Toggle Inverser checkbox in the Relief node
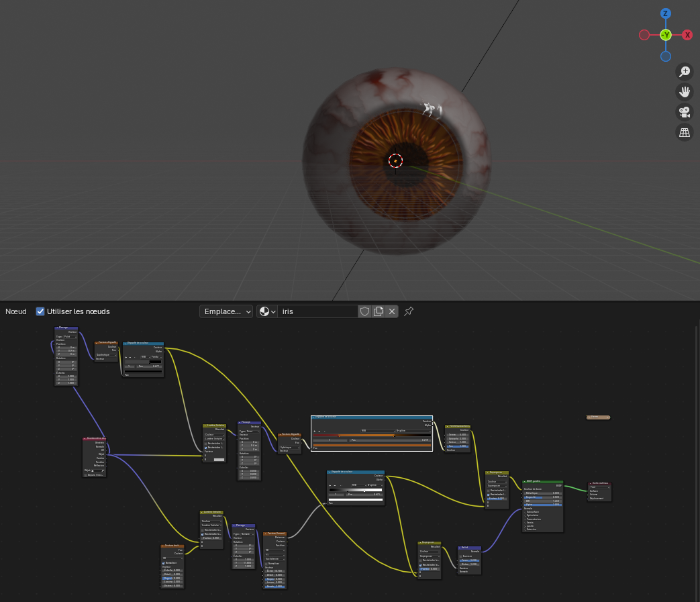This screenshot has width=700, height=602. click(461, 556)
